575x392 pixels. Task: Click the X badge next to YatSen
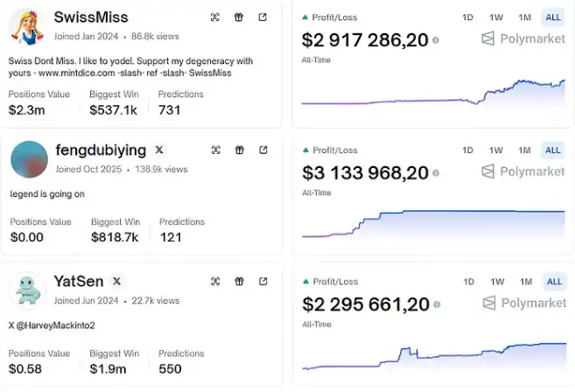pyautogui.click(x=116, y=281)
